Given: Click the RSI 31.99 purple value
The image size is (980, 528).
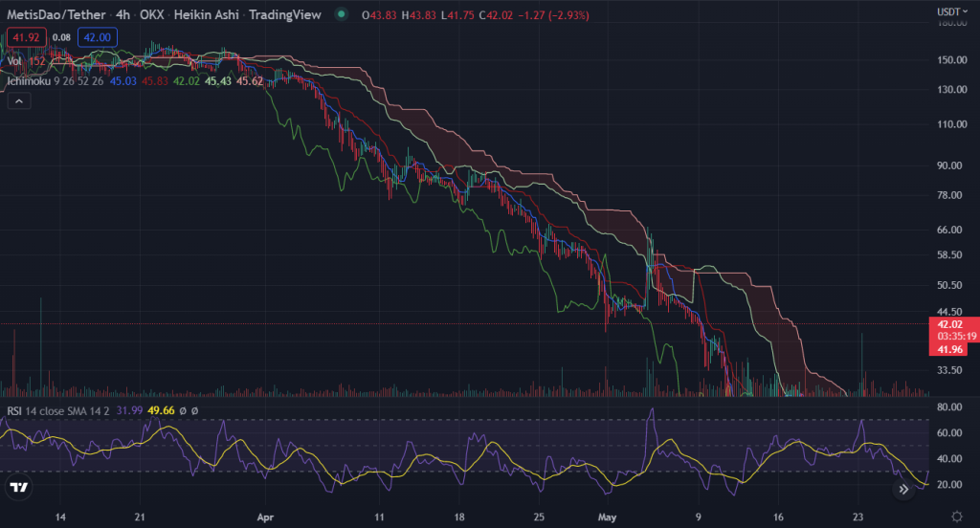Looking at the screenshot, I should click(x=129, y=410).
